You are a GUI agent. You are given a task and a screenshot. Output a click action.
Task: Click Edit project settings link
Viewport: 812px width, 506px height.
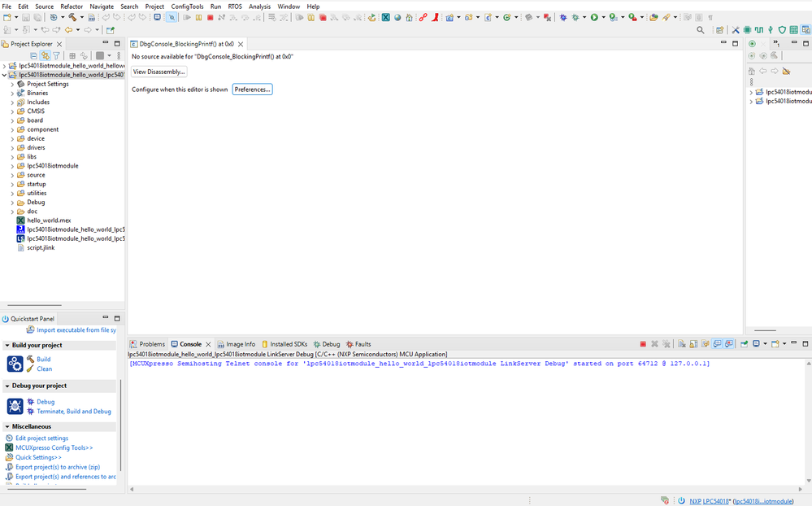[x=41, y=438]
